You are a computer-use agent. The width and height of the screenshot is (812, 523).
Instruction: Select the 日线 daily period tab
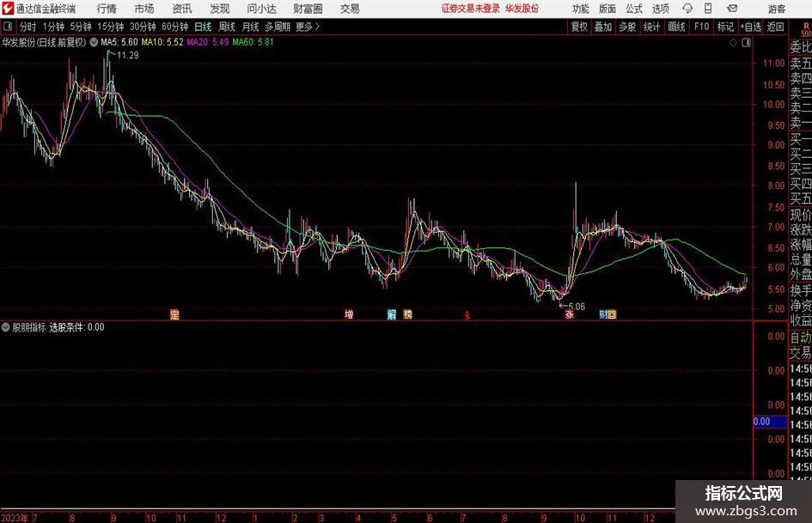(203, 27)
